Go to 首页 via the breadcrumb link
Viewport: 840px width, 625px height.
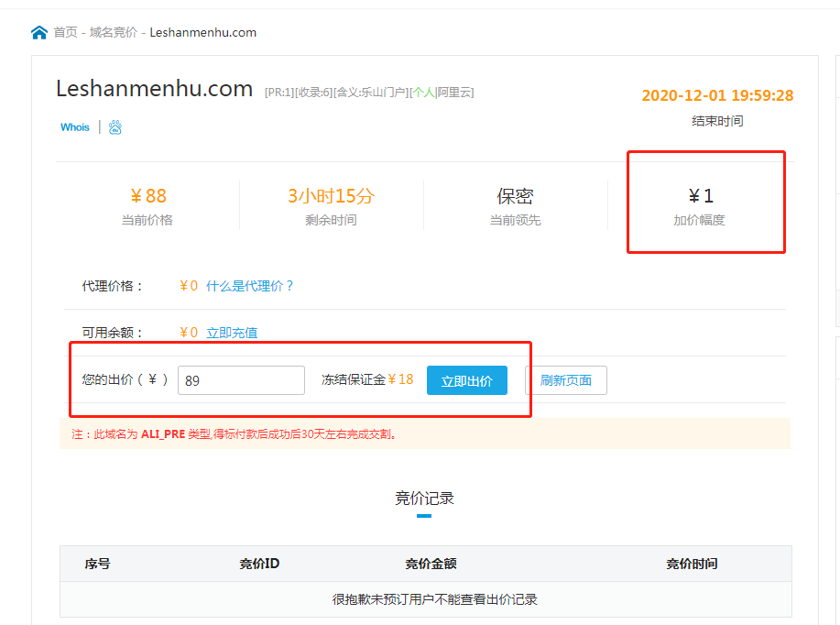pyautogui.click(x=65, y=32)
